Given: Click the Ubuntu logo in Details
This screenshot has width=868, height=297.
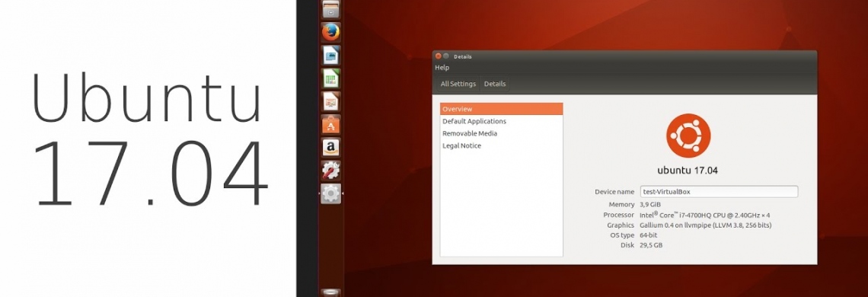Looking at the screenshot, I should [x=688, y=136].
